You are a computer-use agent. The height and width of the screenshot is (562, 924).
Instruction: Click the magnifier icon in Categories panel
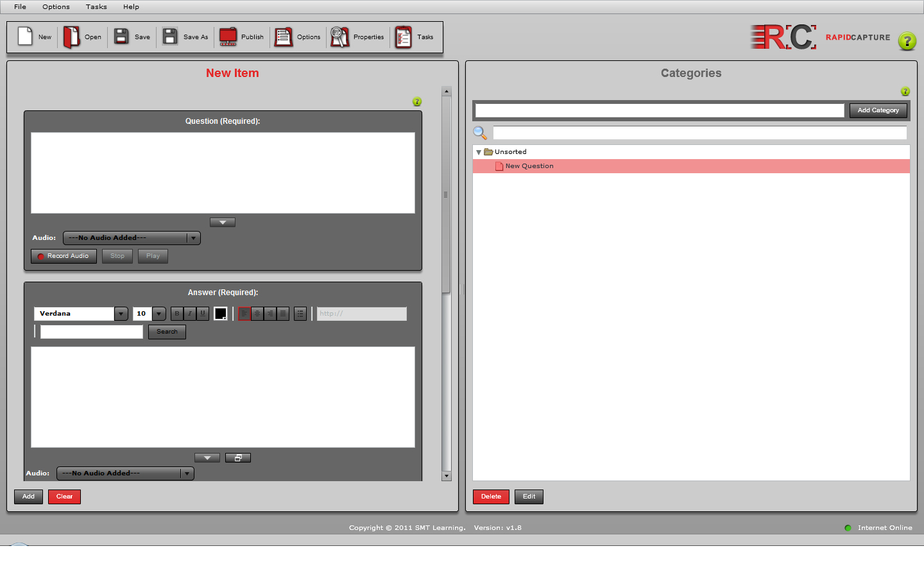[480, 133]
